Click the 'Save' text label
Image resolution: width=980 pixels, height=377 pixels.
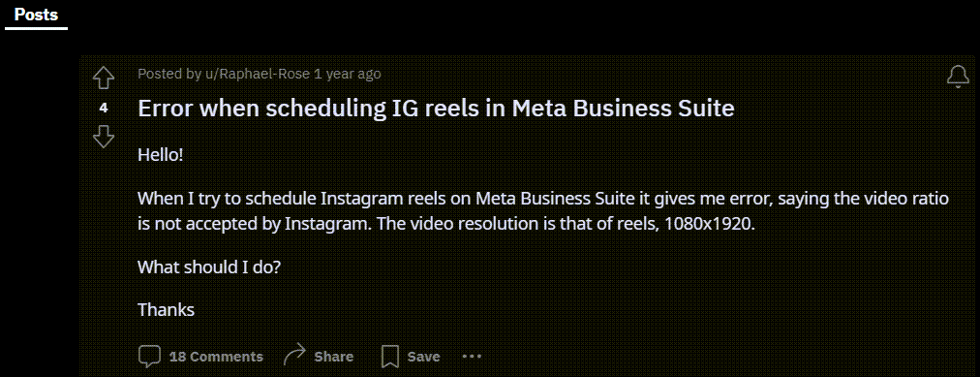click(x=424, y=357)
